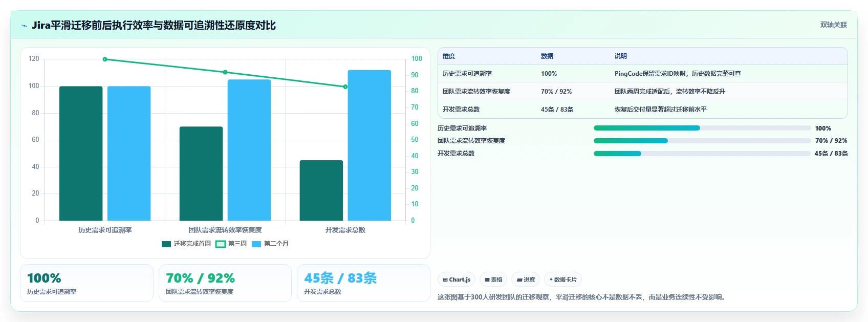Click the 数据卡片 tag pill
This screenshot has height=322, width=868.
point(563,280)
